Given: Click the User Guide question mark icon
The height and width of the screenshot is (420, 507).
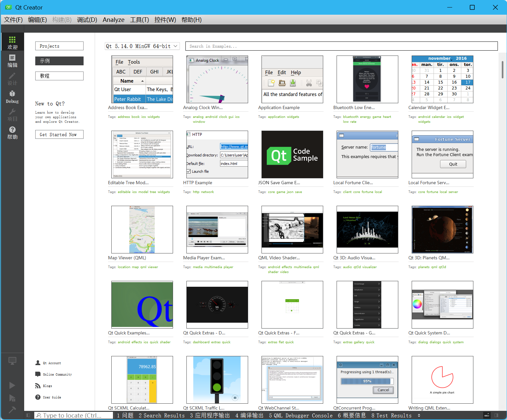Looking at the screenshot, I should click(38, 397).
